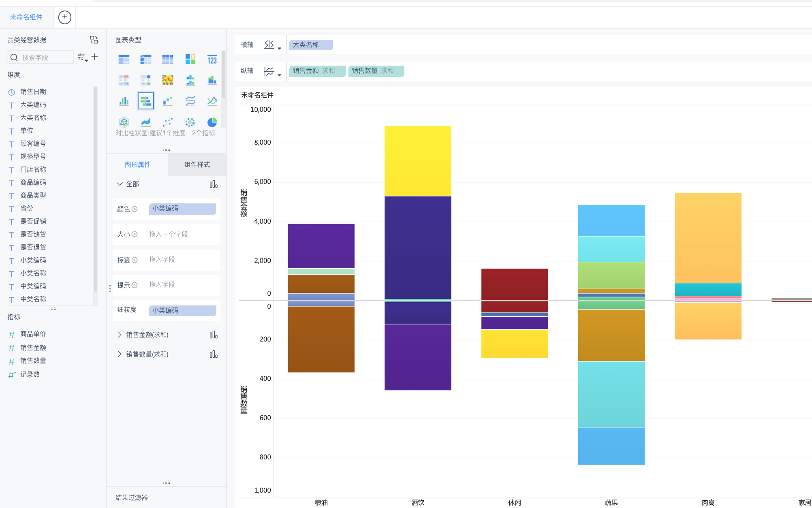Screen dimensions: 812x508
Task: Choose the treemap chart type icon
Action: click(190, 60)
